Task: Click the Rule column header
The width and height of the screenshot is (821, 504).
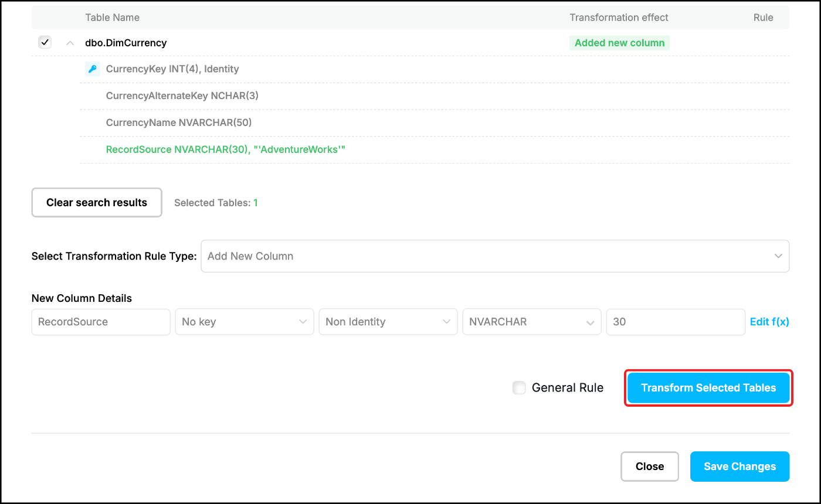Action: pyautogui.click(x=763, y=18)
